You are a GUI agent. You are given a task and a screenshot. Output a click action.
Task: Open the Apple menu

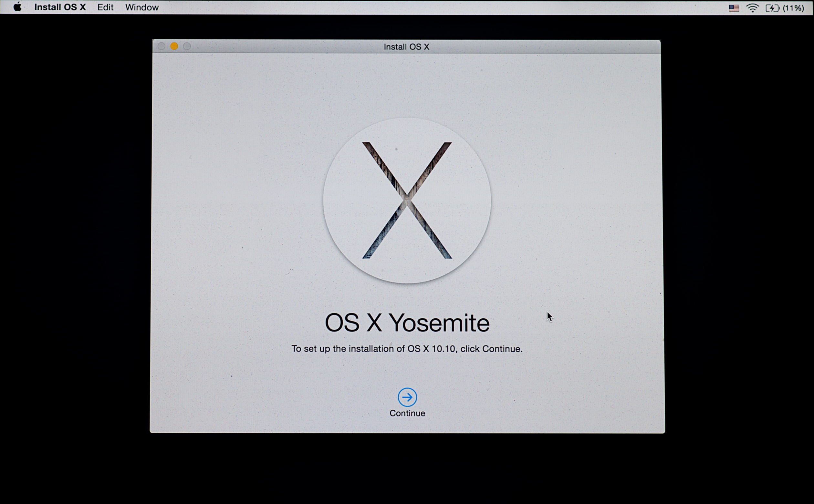coord(17,7)
